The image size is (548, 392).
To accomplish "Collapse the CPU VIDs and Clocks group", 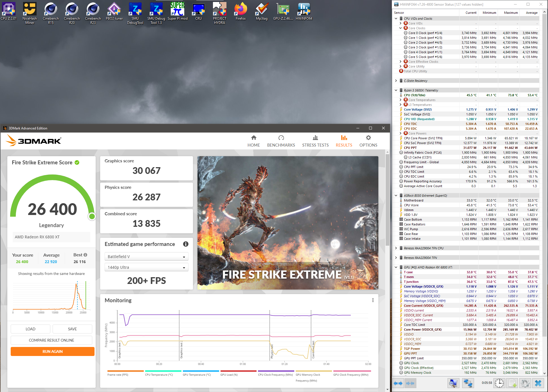I will click(x=396, y=19).
